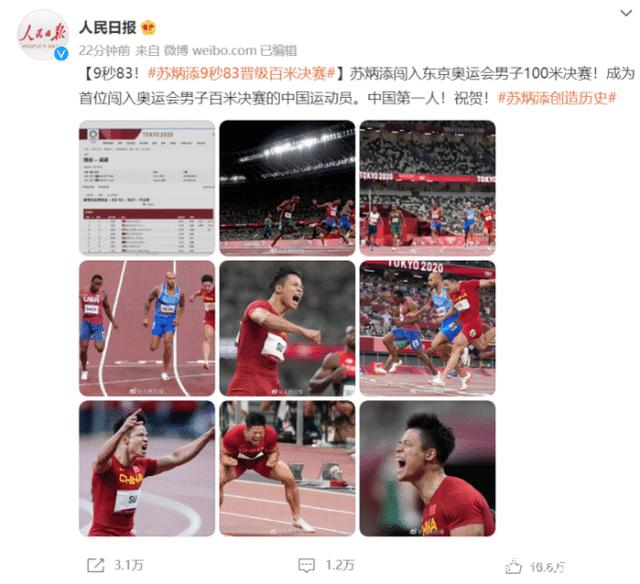Open the Tokyo 2020 results table thumbnail

coord(147,188)
